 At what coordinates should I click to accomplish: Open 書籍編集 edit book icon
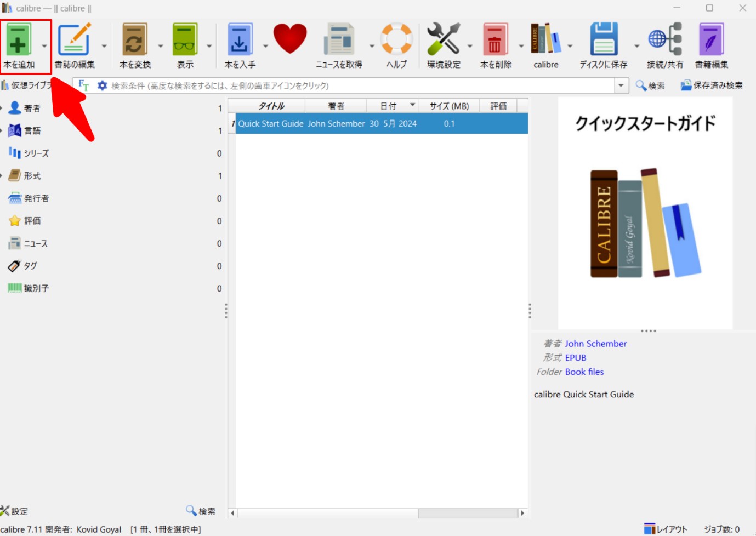(x=711, y=40)
